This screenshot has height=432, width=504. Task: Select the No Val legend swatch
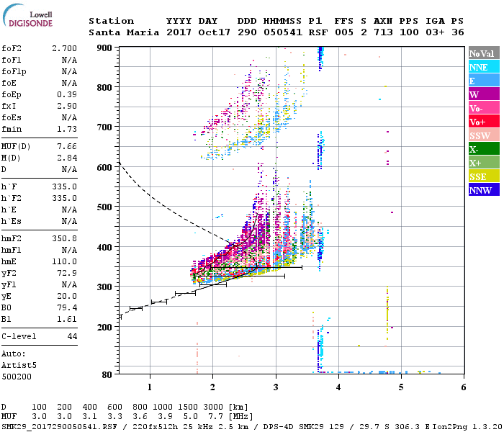(x=484, y=53)
